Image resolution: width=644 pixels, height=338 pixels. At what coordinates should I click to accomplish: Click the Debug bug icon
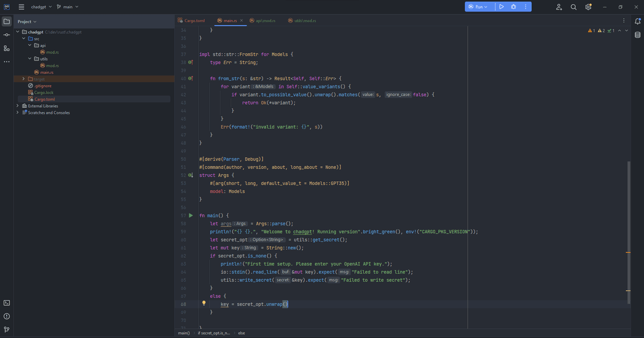513,7
